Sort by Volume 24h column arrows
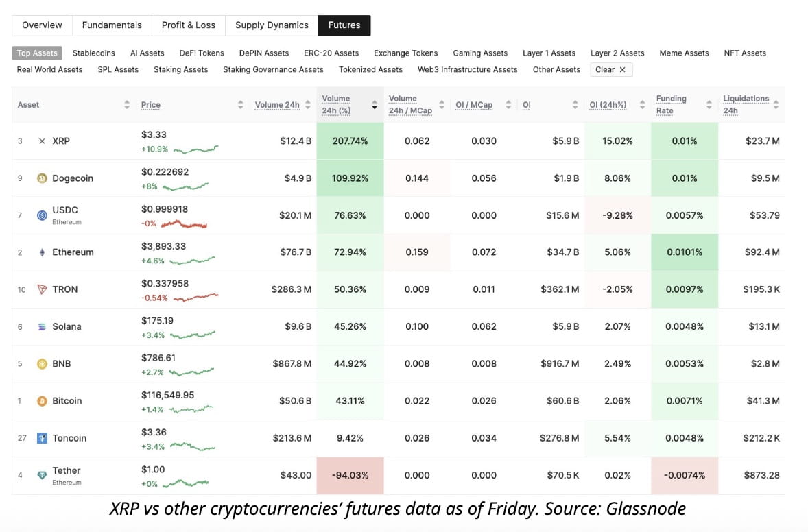The image size is (808, 532). pos(308,104)
